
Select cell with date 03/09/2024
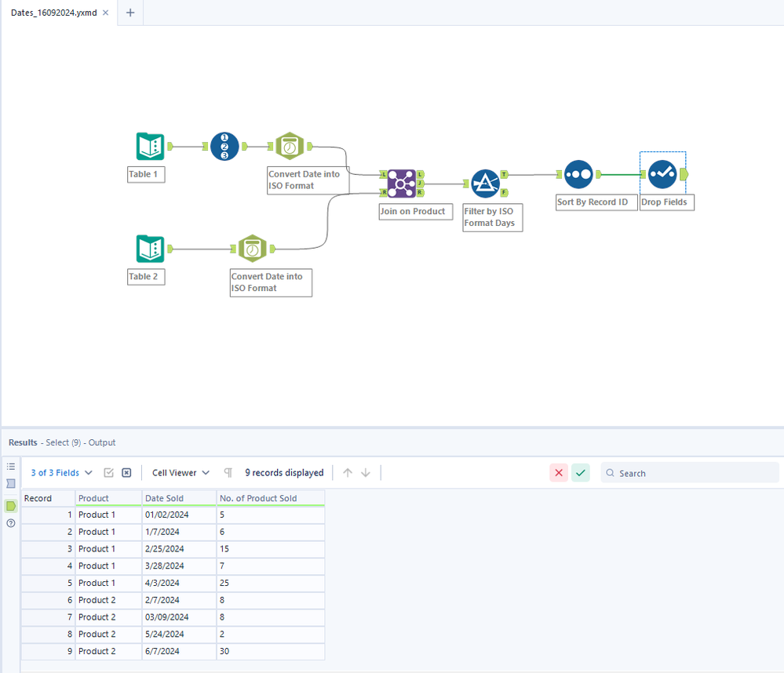[180, 617]
